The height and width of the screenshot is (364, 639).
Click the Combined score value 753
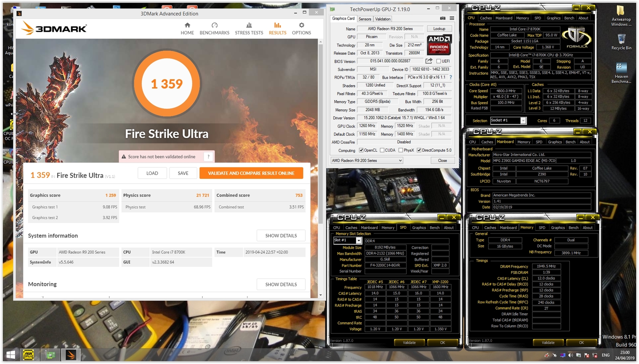click(x=299, y=195)
